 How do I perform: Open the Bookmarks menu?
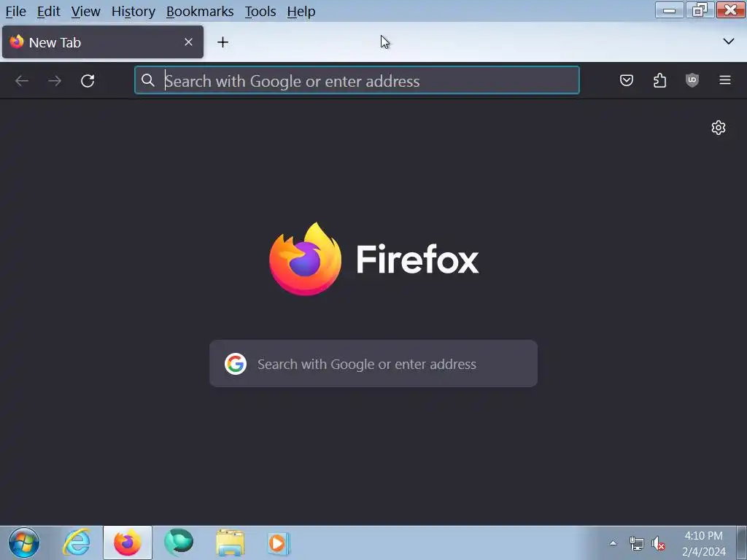200,11
